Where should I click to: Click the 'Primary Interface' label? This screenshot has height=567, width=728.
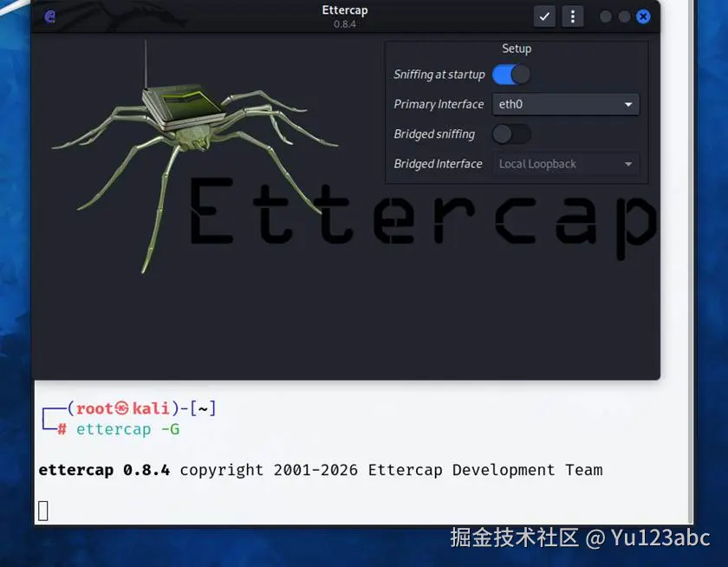(x=439, y=105)
